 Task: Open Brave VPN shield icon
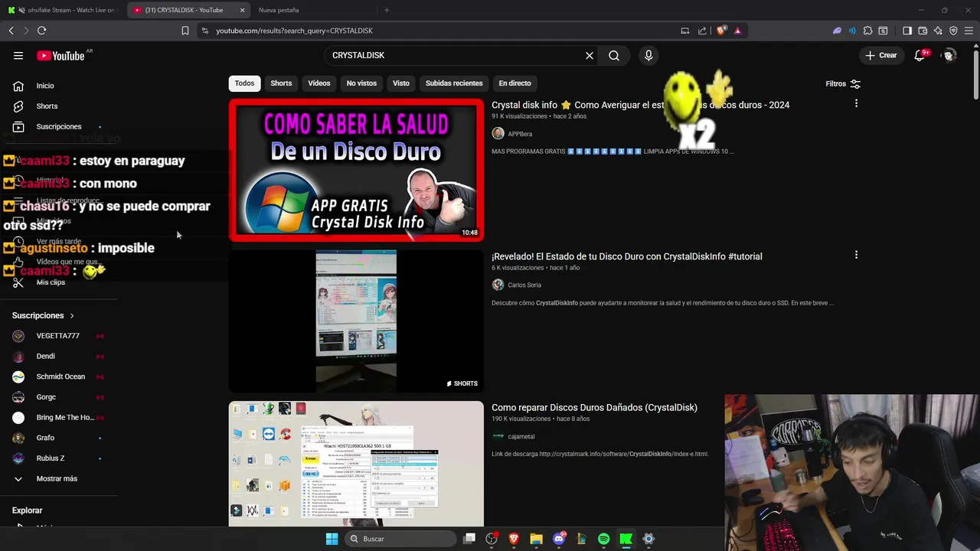pos(953,31)
